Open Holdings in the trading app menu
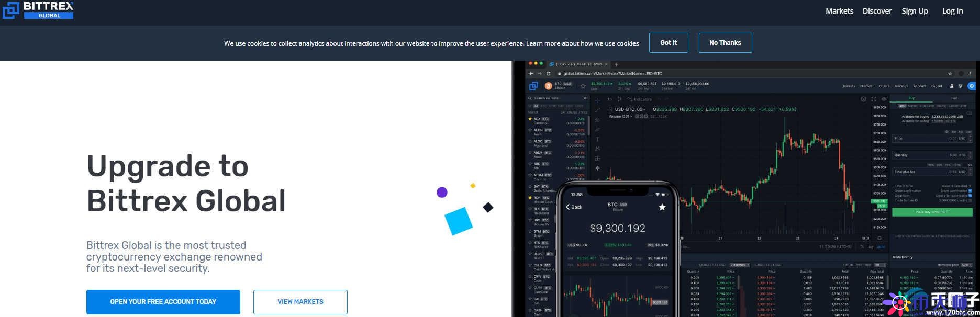 point(901,86)
